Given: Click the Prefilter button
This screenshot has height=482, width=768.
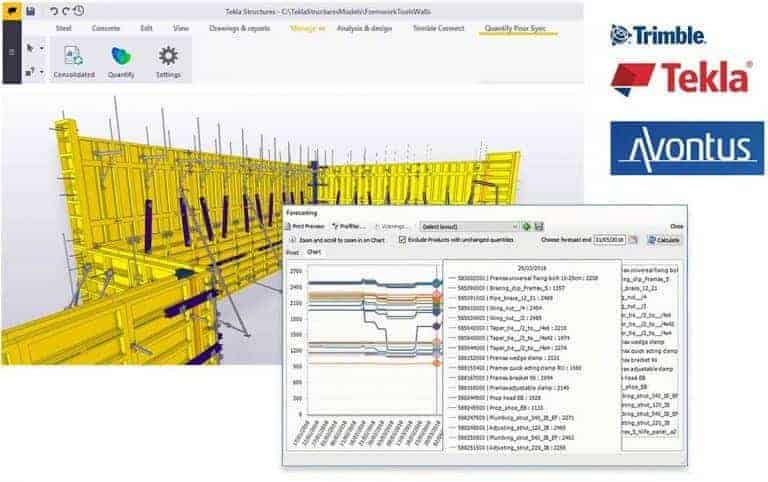Looking at the screenshot, I should [x=348, y=226].
